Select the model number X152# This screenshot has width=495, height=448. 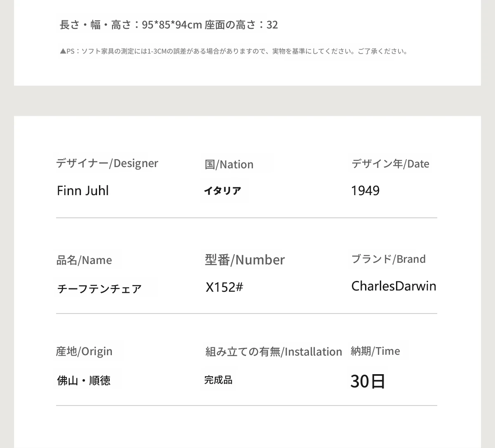(224, 287)
